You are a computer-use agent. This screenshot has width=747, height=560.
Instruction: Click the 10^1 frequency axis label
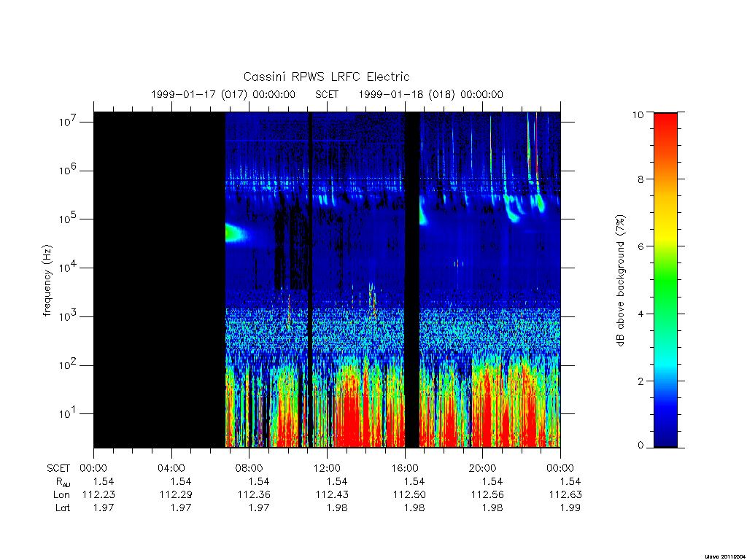click(69, 413)
